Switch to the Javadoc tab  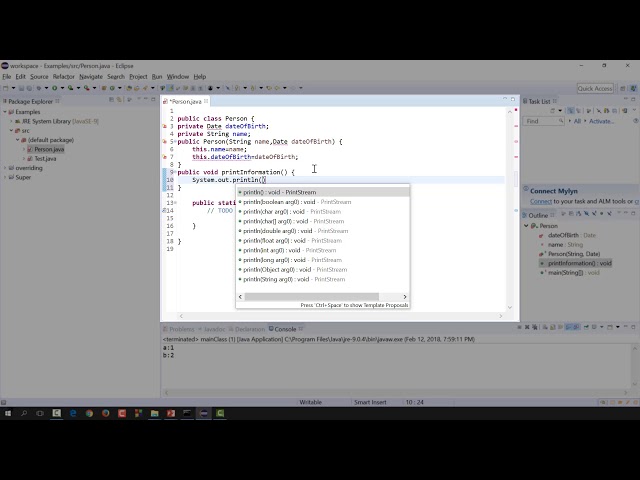point(212,329)
